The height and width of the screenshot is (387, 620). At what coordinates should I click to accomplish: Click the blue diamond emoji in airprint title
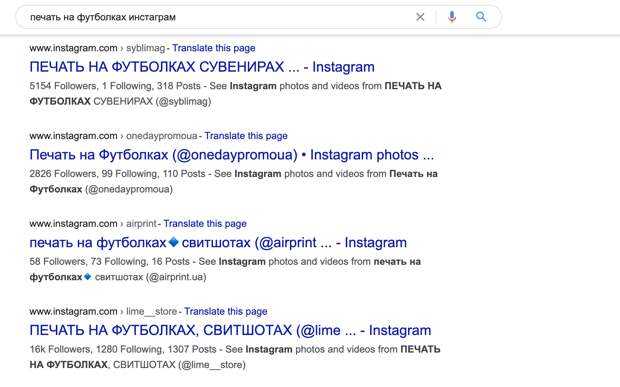(174, 242)
